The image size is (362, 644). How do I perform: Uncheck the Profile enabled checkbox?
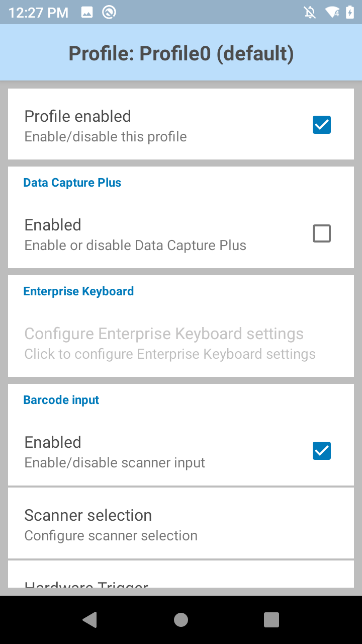322,125
